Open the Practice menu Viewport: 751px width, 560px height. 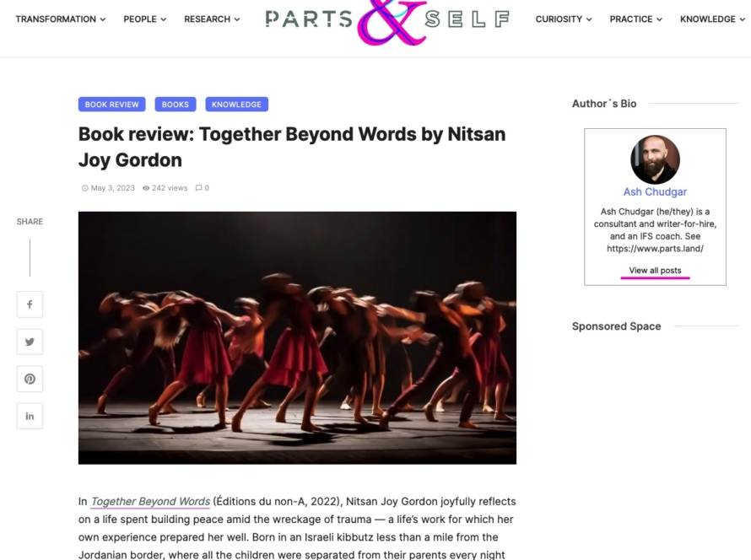tap(635, 19)
